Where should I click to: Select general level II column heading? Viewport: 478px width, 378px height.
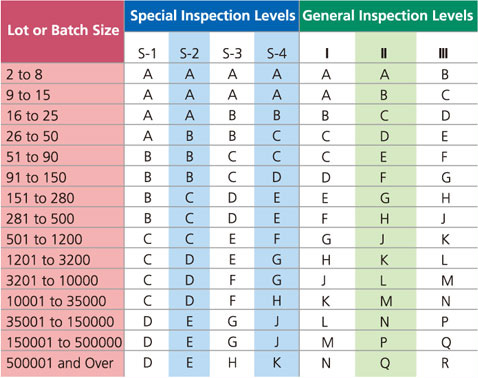pos(384,53)
